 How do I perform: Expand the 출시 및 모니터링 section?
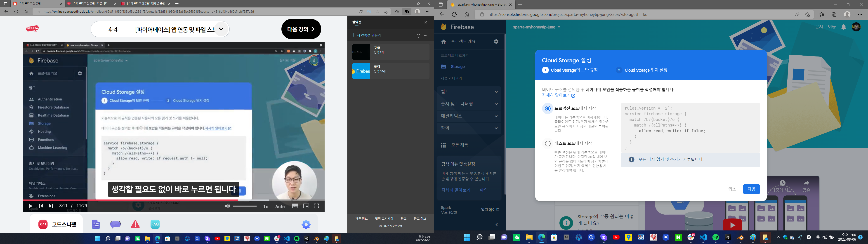point(469,104)
